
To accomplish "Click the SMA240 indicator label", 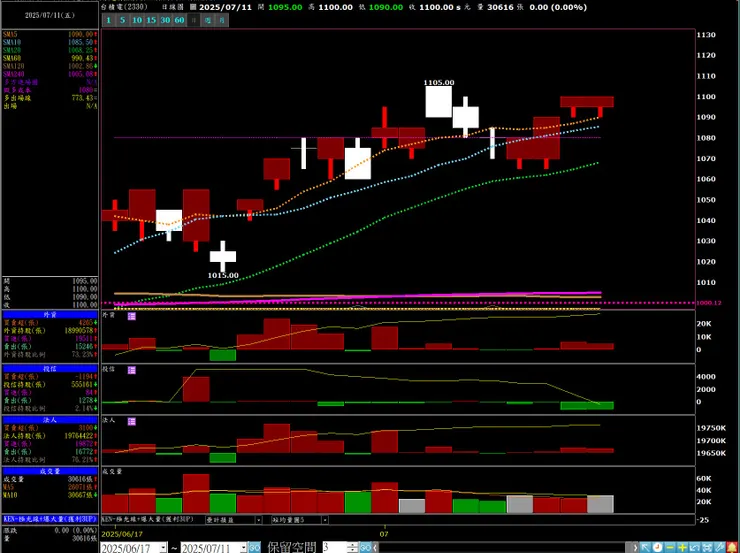I will pyautogui.click(x=13, y=74).
